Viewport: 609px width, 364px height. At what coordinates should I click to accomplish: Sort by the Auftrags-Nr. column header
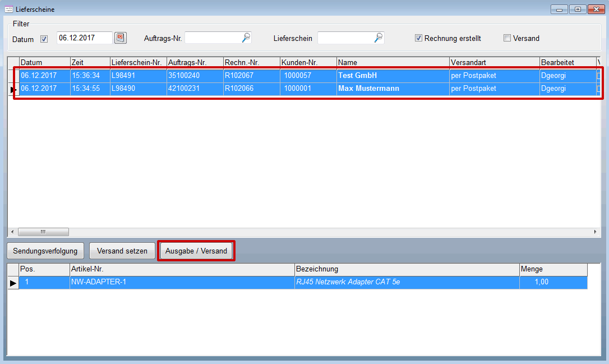point(195,62)
